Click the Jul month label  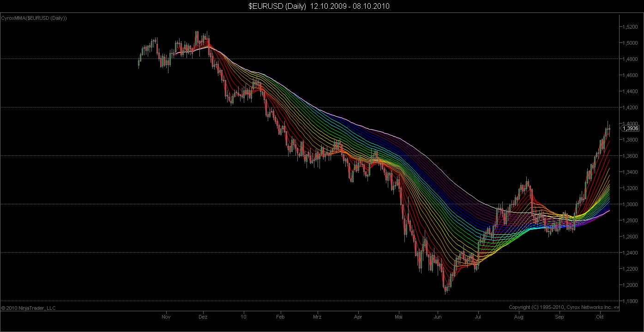coord(478,317)
